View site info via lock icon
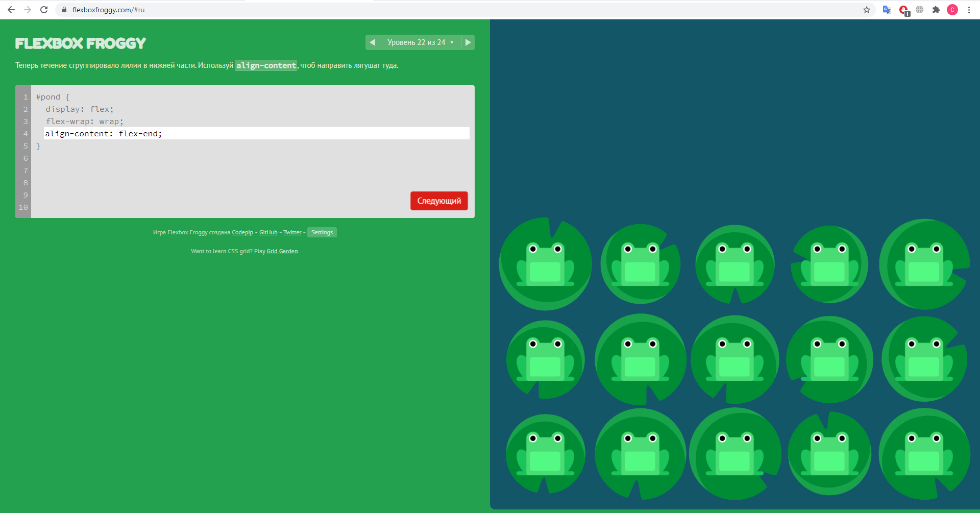This screenshot has height=513, width=980. [64, 10]
